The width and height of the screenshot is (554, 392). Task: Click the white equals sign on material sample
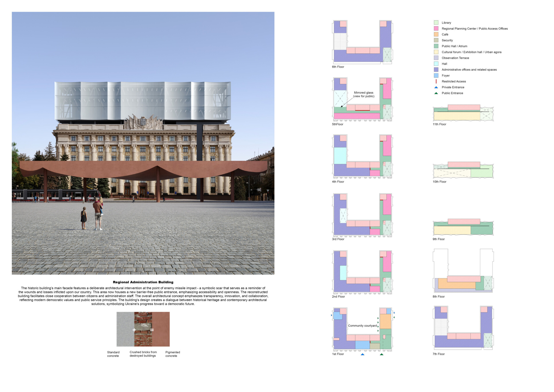pyautogui.click(x=152, y=330)
